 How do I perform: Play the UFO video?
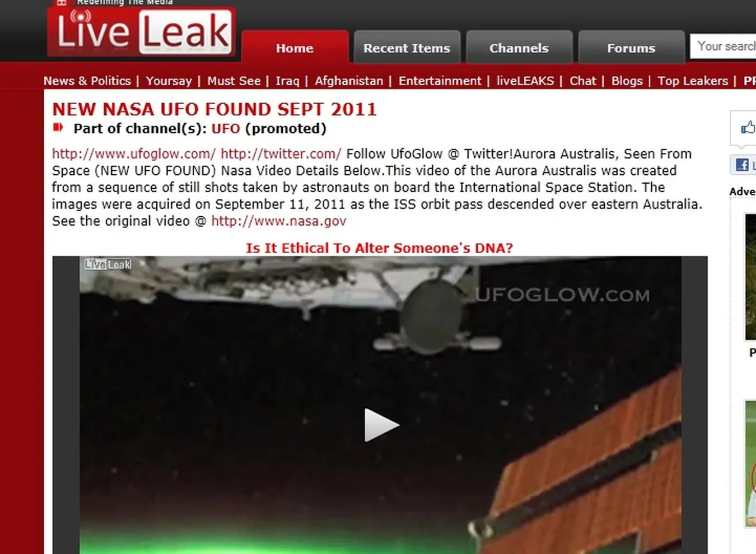click(381, 425)
